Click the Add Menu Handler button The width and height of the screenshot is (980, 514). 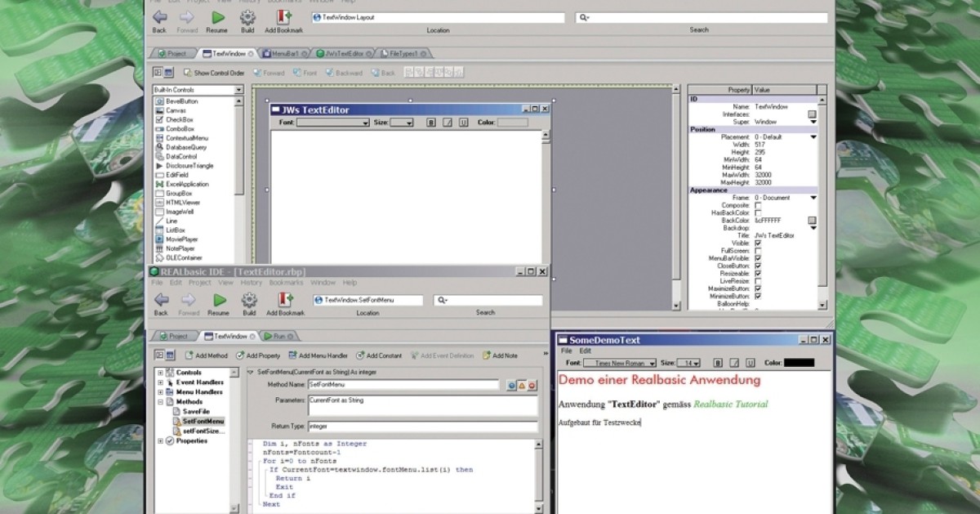point(318,355)
